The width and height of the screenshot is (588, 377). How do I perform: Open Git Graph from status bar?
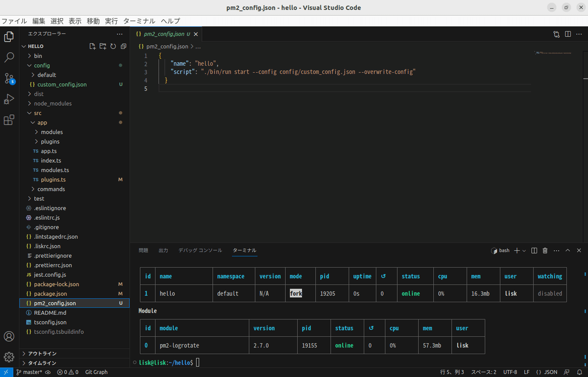96,372
